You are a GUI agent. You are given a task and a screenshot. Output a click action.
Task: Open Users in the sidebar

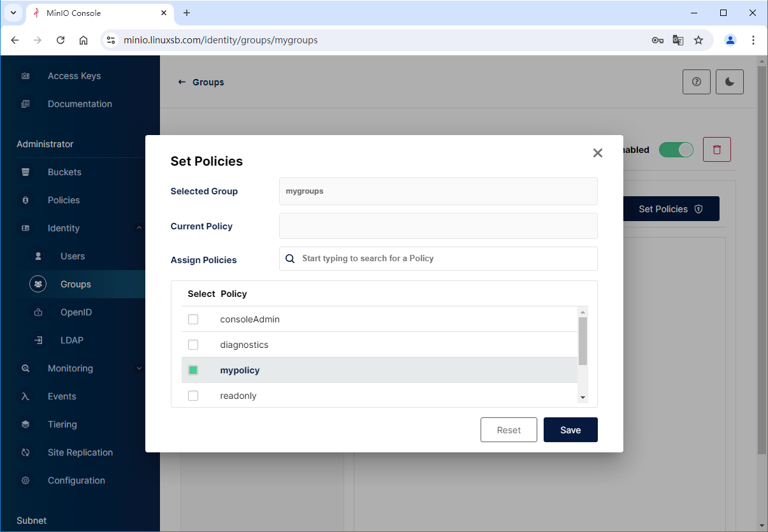coord(72,256)
